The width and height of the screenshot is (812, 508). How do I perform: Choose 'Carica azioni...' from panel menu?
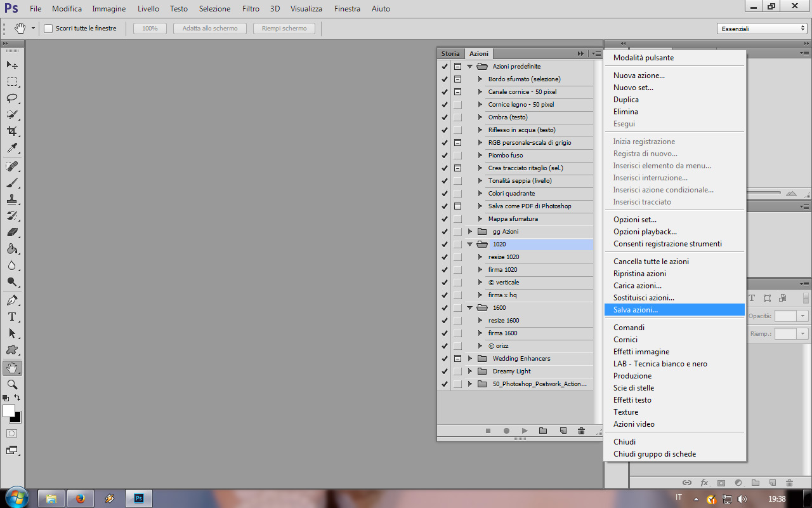(674, 286)
